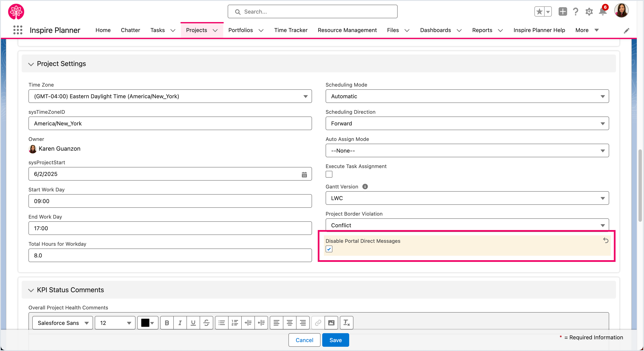
Task: Open the Gantt Version LWC dropdown
Action: click(467, 198)
